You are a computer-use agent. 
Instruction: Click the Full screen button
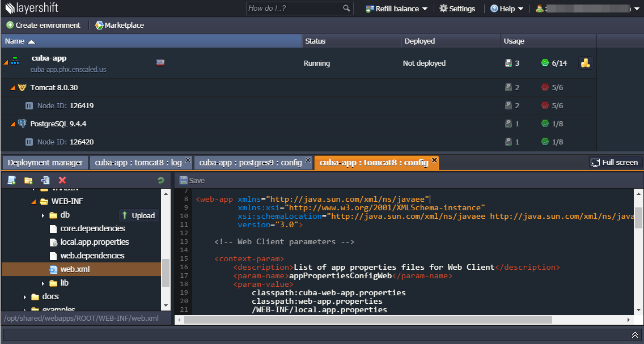click(x=615, y=163)
